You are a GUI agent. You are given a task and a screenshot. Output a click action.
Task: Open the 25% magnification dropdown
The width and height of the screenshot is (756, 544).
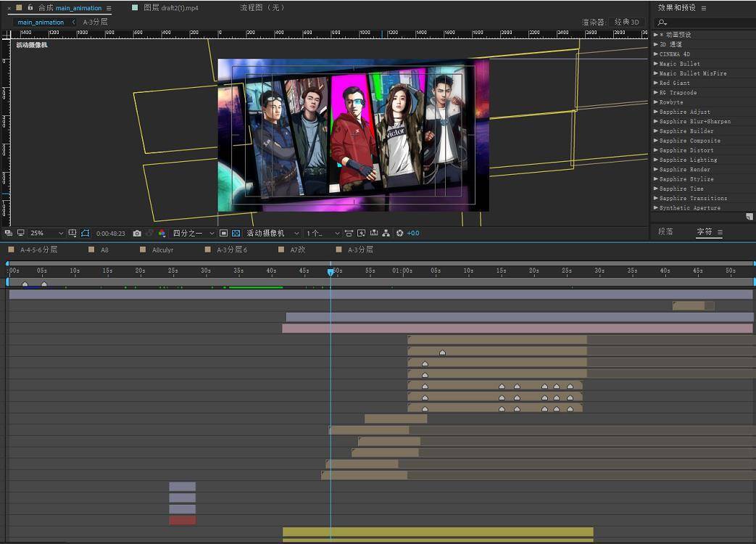coord(47,234)
